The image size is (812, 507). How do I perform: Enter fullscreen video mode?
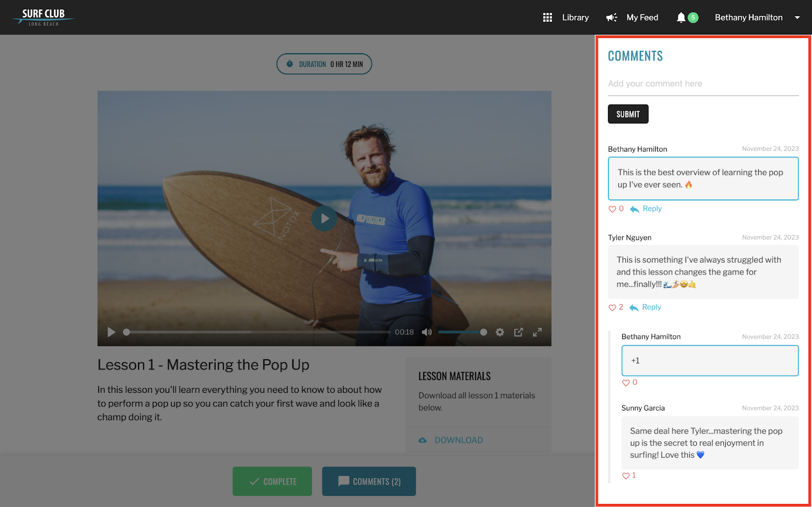(x=537, y=332)
